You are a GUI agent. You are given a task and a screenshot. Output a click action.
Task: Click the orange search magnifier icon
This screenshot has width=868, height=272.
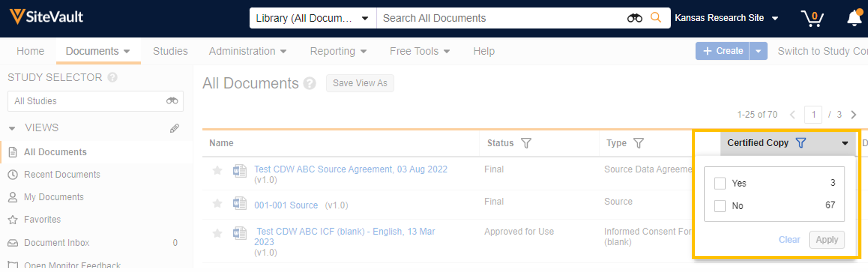[x=655, y=17]
